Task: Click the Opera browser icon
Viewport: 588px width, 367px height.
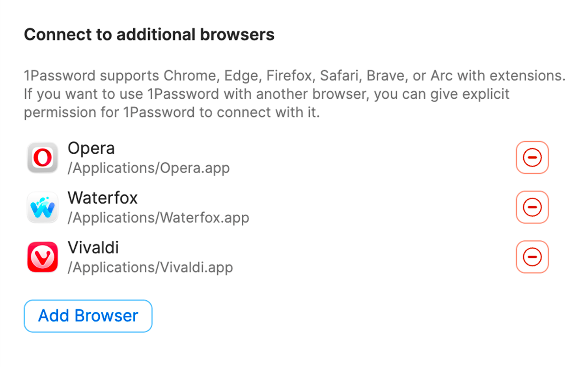Action: pyautogui.click(x=42, y=157)
